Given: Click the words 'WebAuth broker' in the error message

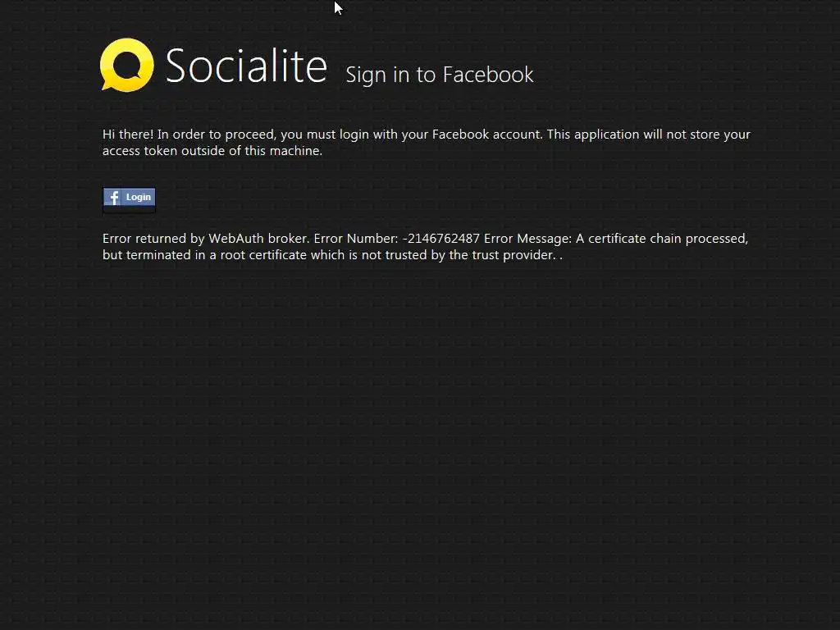Looking at the screenshot, I should [x=258, y=239].
